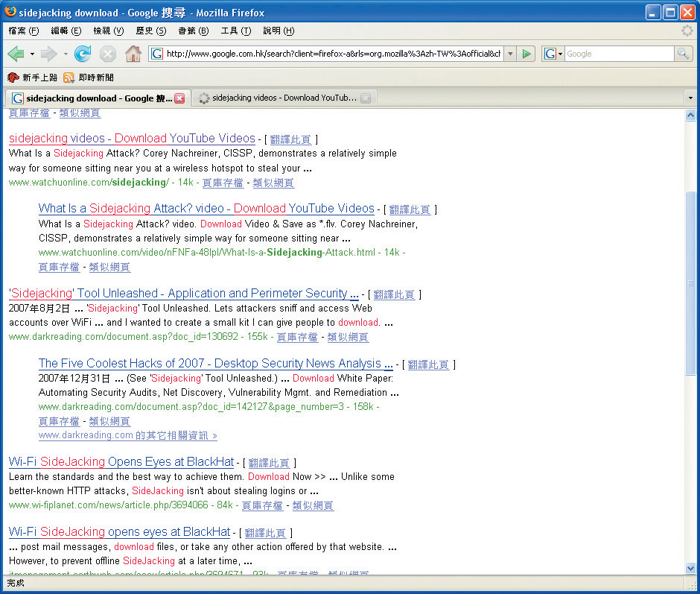Reload the current page
Image resolution: width=700 pixels, height=594 pixels.
(x=83, y=54)
